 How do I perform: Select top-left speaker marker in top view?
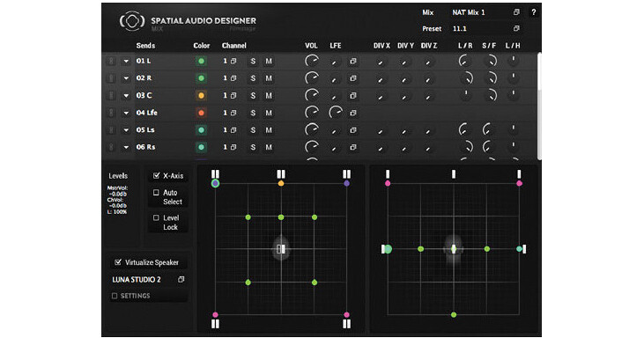pyautogui.click(x=215, y=174)
